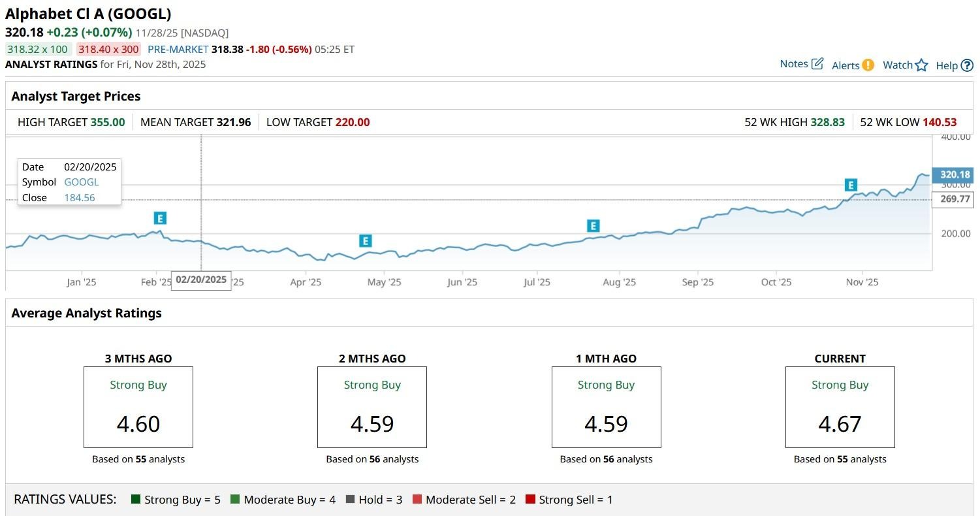
Task: Click the yellow Alerts exclamation icon
Action: coord(868,65)
